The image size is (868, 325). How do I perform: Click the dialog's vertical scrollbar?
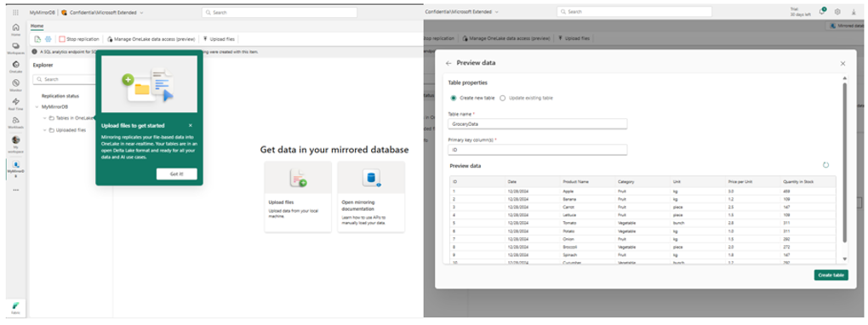coord(844,163)
